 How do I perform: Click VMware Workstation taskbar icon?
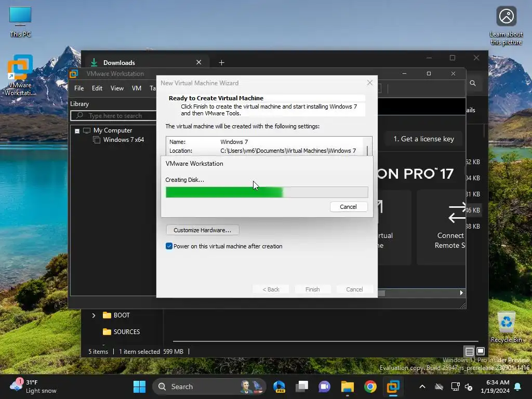click(x=393, y=387)
